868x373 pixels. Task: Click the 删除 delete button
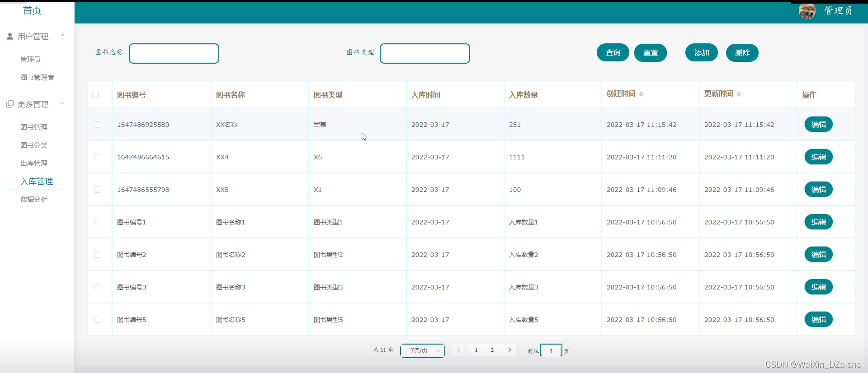tap(742, 53)
